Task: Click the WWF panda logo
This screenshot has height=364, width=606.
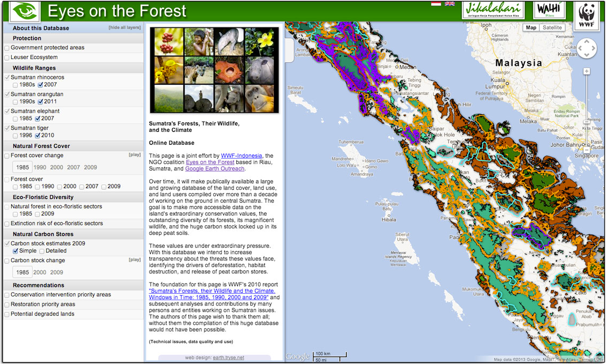Action: coord(586,15)
